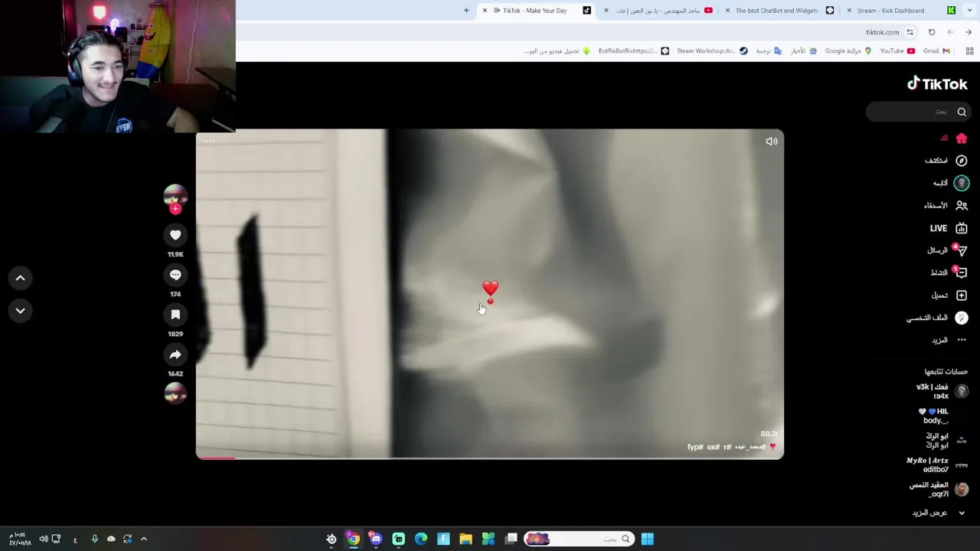Seek using the red video progress bar

click(x=490, y=458)
